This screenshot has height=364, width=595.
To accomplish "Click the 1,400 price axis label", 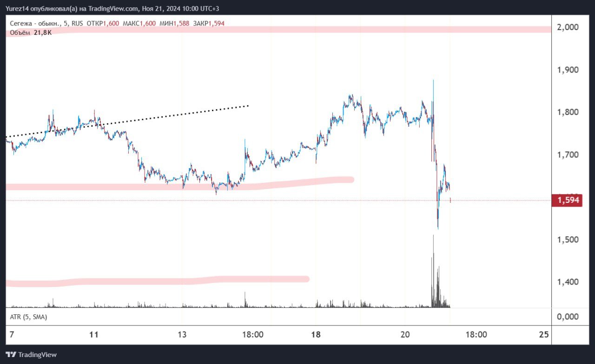I will point(568,281).
